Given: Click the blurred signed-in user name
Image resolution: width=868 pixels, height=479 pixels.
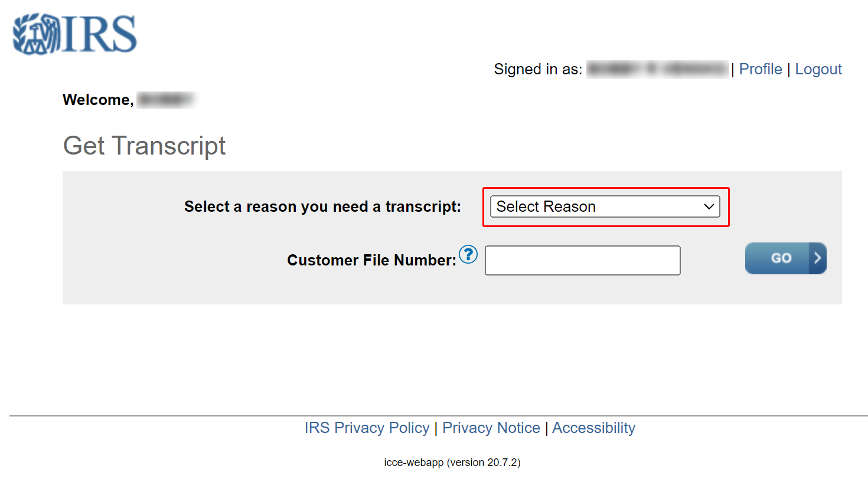Looking at the screenshot, I should click(x=658, y=69).
